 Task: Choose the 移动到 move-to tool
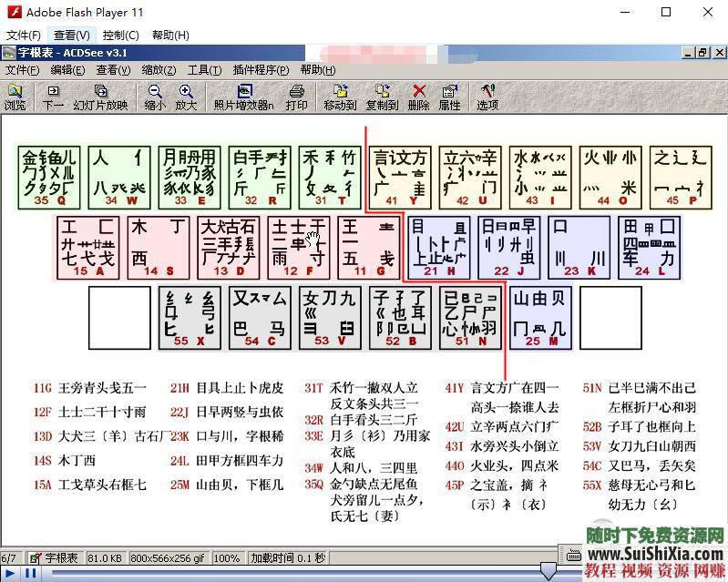point(340,97)
